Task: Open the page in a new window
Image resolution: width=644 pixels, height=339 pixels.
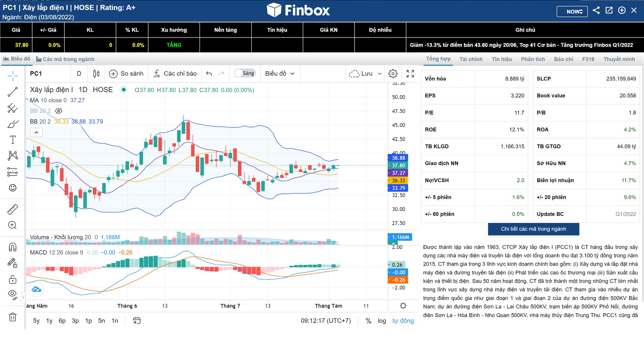Action: (x=609, y=10)
